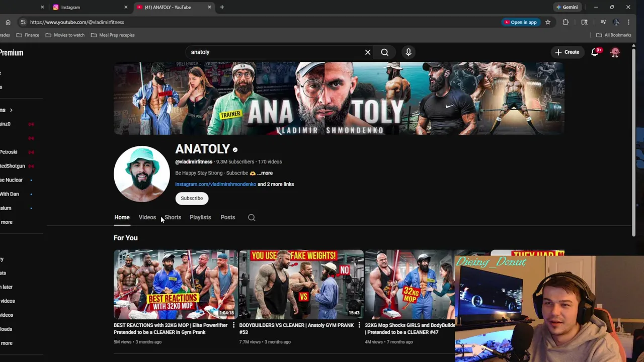Open the All Bookmarks folder
Viewport: 644px width, 362px height.
[x=614, y=35]
